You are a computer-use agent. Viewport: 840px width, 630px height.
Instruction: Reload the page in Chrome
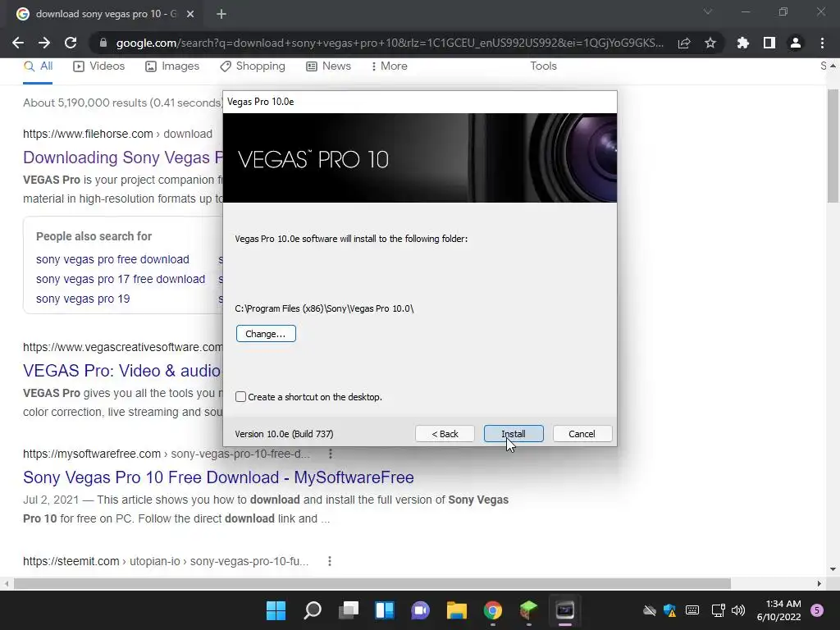[x=71, y=43]
